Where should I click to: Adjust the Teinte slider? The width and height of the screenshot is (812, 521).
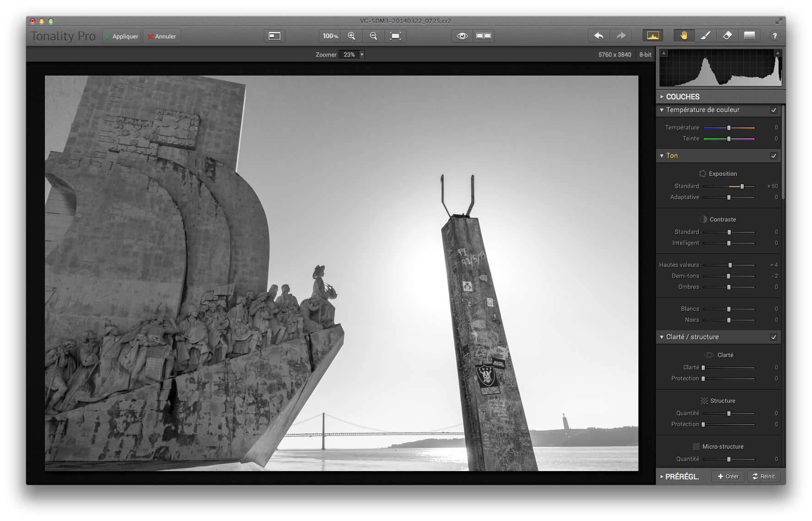[x=729, y=139]
